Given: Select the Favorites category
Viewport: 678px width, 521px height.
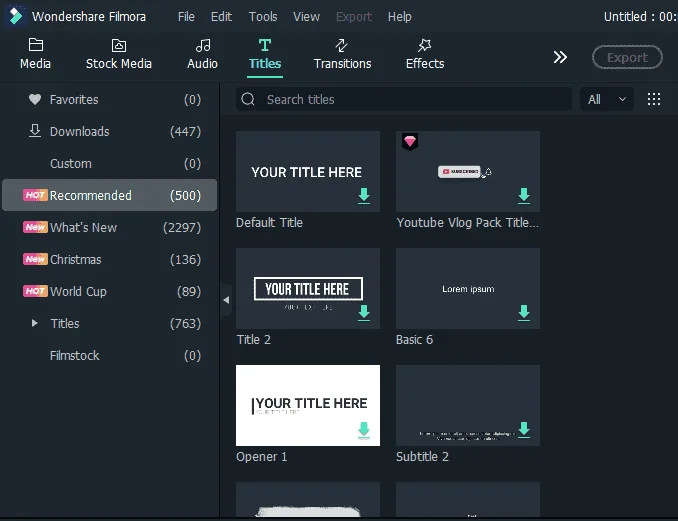Looking at the screenshot, I should point(109,99).
